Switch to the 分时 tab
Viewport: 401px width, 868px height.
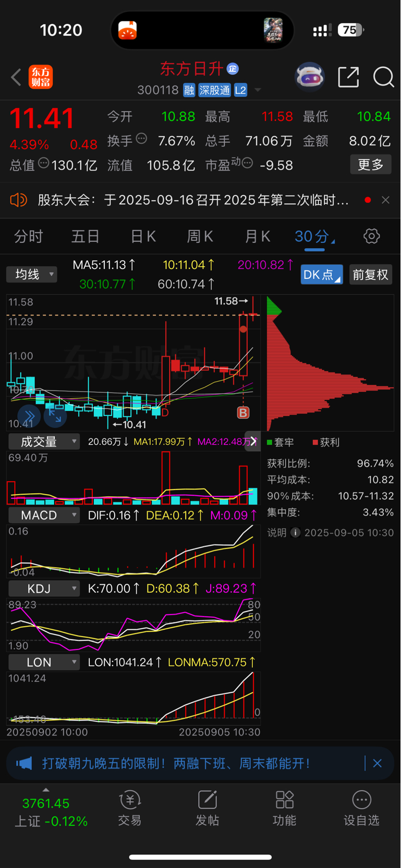28,237
